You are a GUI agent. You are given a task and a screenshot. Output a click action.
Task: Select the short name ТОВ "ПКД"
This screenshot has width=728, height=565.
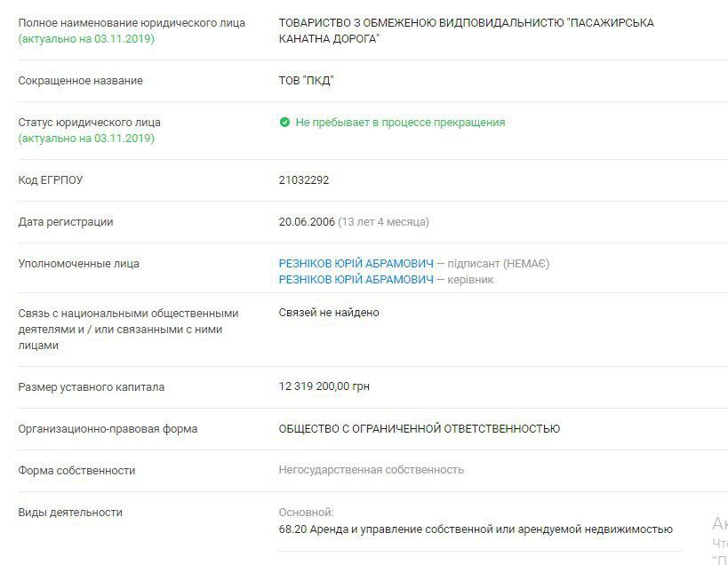[306, 81]
